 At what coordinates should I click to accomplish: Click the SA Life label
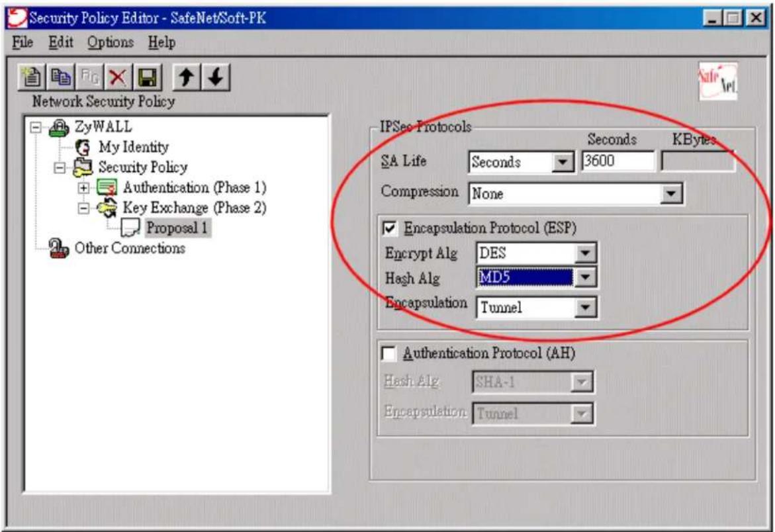point(404,161)
